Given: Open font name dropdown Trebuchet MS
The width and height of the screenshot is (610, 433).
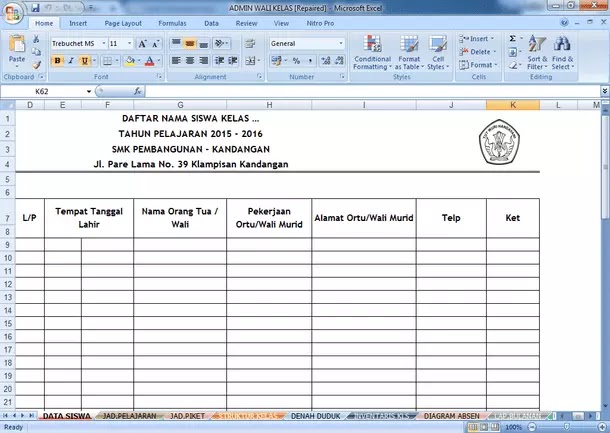Looking at the screenshot, I should pyautogui.click(x=104, y=44).
